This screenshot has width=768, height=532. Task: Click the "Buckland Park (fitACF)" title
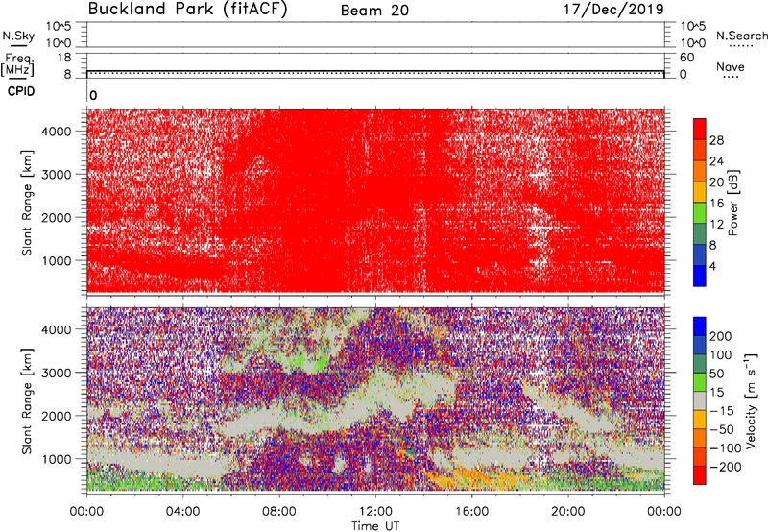pyautogui.click(x=187, y=10)
